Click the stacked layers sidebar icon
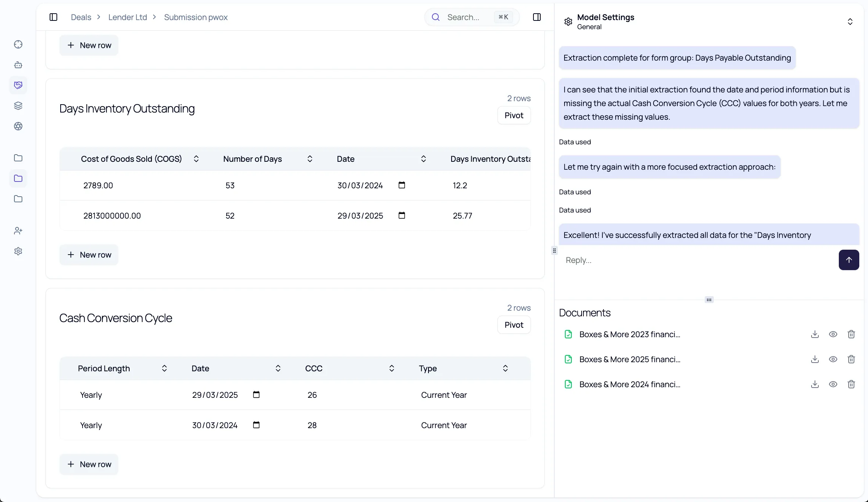868x502 pixels. point(18,106)
